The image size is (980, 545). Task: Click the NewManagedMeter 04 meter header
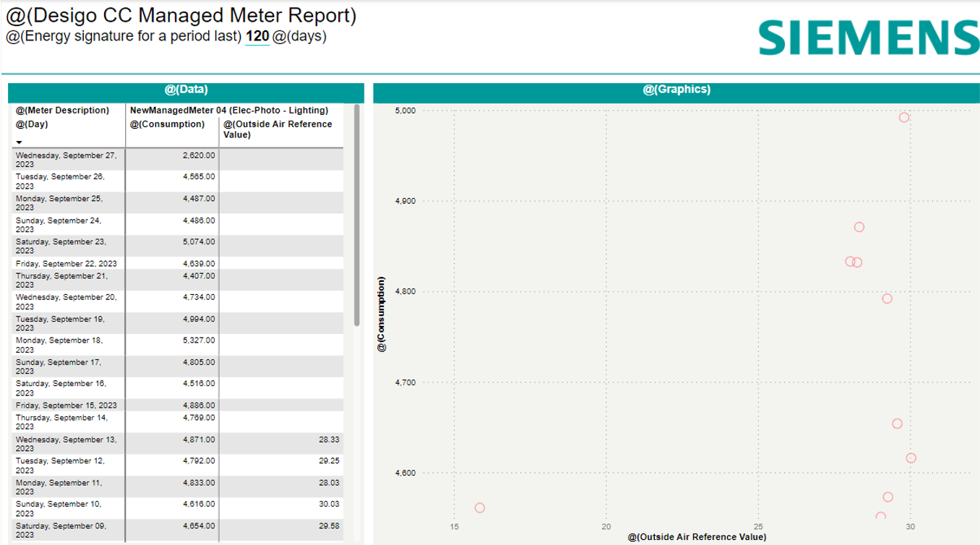coord(229,111)
